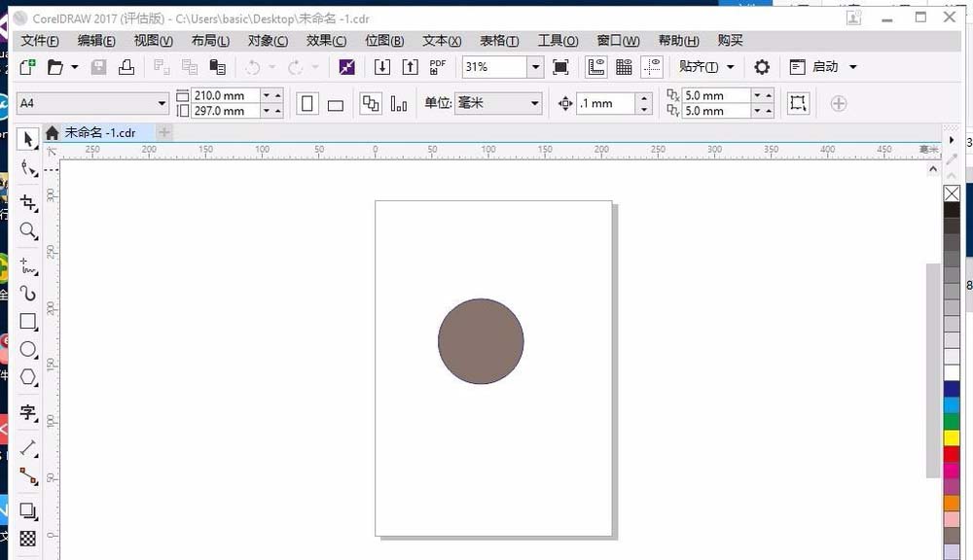Screen dimensions: 973x560
Task: Open the 效果(C) menu
Action: point(326,41)
